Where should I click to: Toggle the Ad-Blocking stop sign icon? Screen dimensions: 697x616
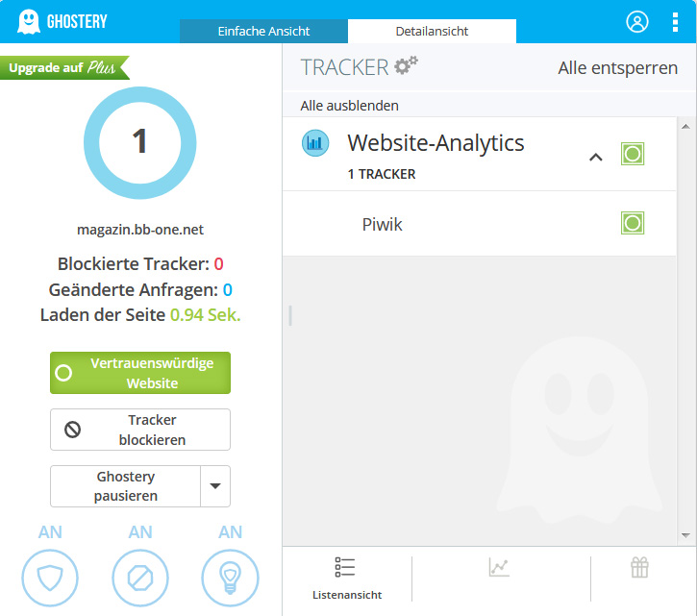click(x=140, y=578)
